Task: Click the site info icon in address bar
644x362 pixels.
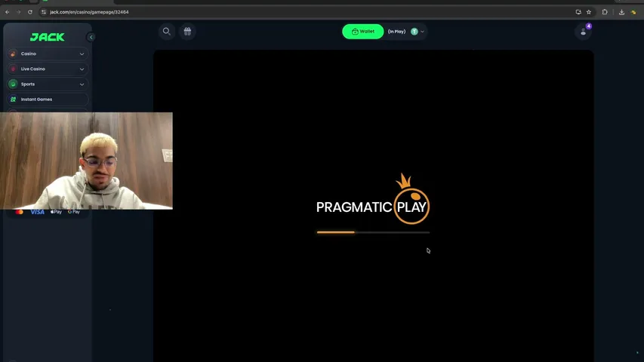Action: 44,12
